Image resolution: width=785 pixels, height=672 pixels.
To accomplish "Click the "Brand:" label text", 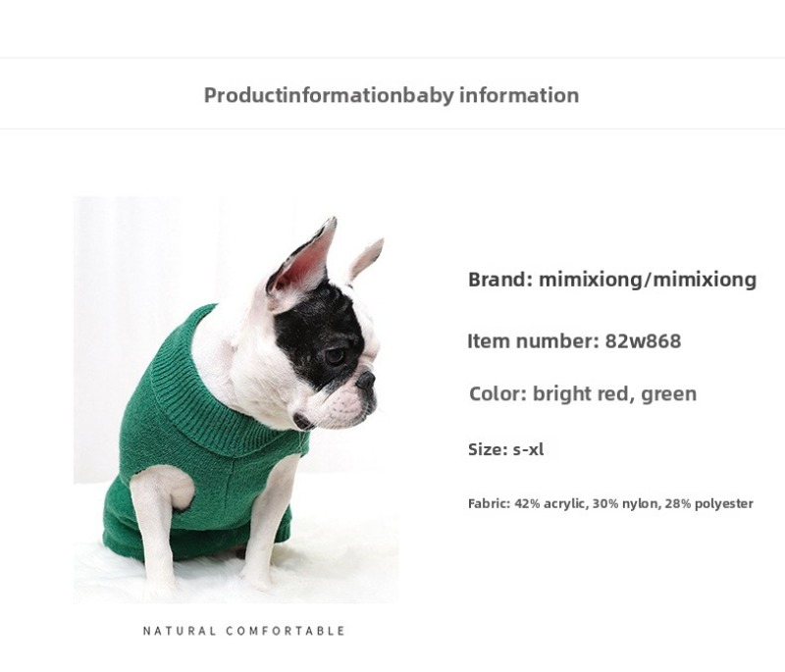I will tap(500, 280).
